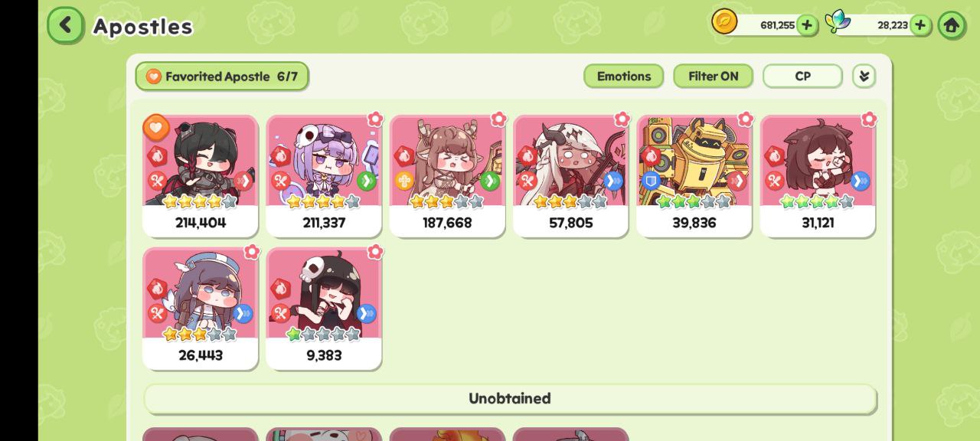The width and height of the screenshot is (980, 441).
Task: Tap the shield role icon on the robot apostle
Action: 651,181
